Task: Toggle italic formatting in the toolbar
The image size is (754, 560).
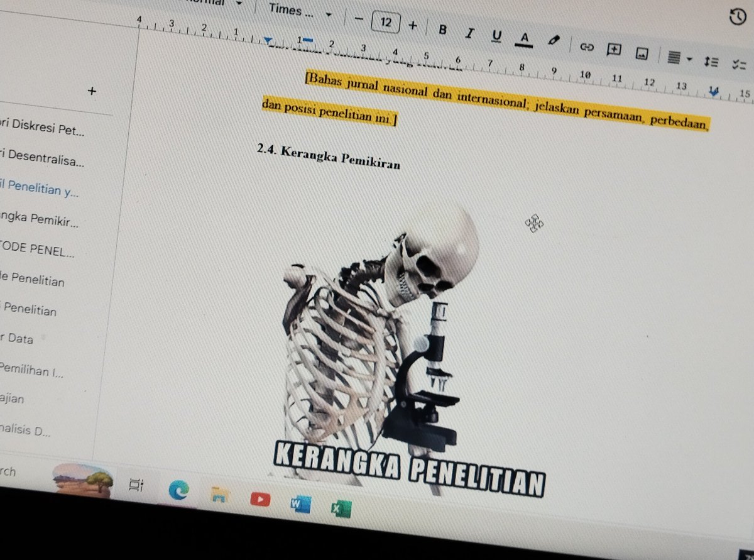Action: pos(469,33)
